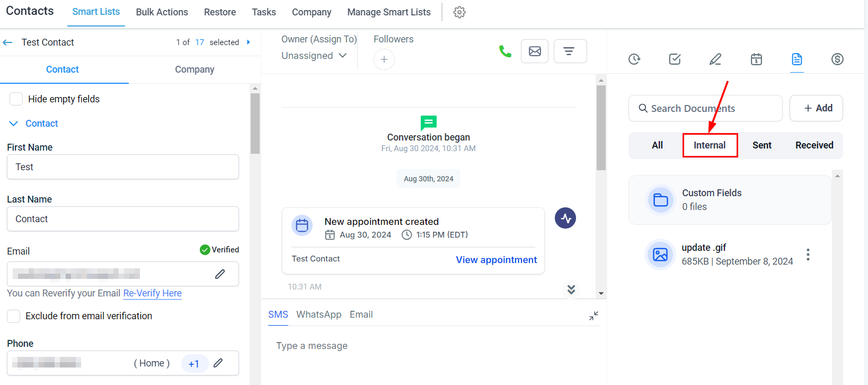This screenshot has height=385, width=868.
Task: Open the email envelope icon button
Action: click(535, 51)
